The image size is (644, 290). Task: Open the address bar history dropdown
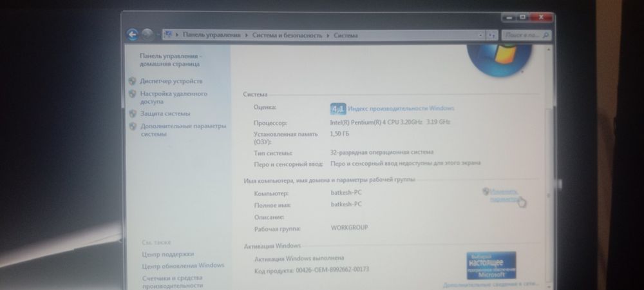click(480, 35)
